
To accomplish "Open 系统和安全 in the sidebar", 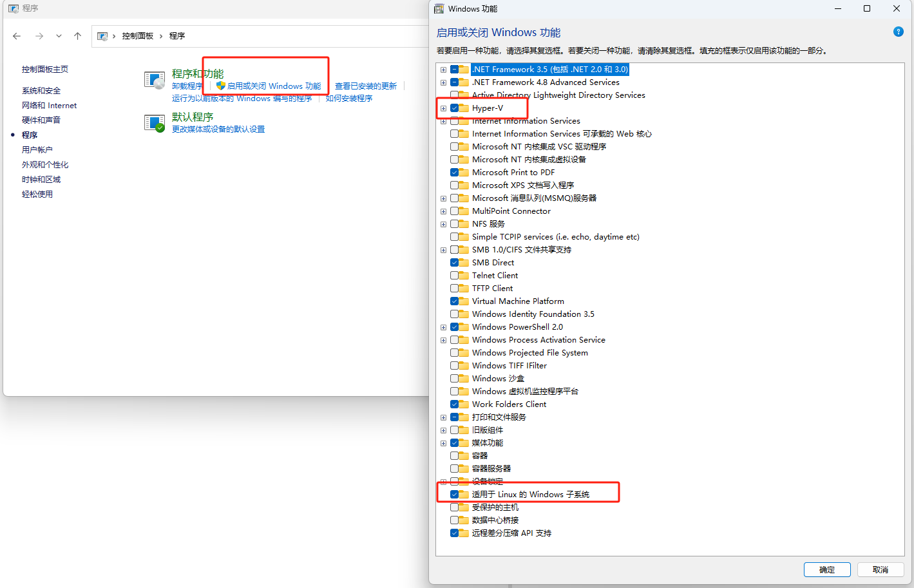I will [41, 91].
